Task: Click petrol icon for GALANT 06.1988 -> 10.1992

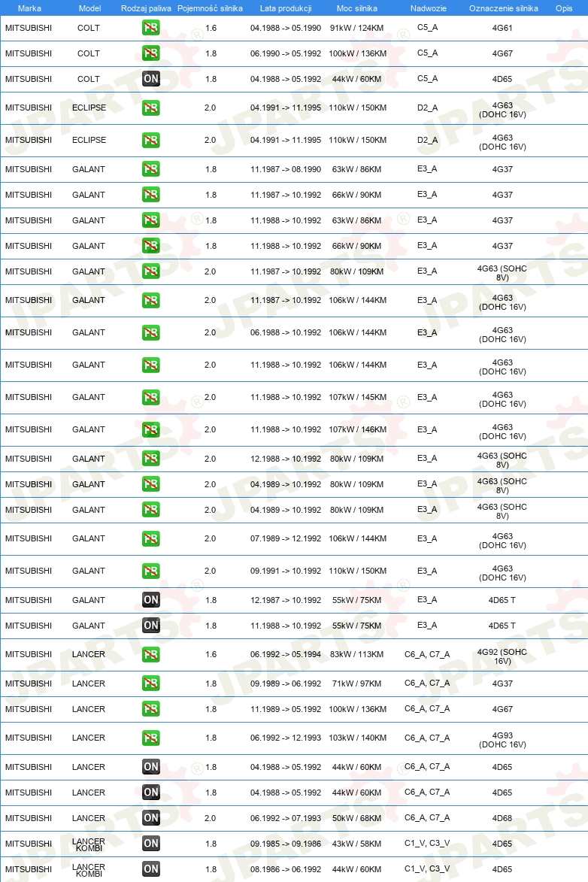Action: click(x=151, y=332)
